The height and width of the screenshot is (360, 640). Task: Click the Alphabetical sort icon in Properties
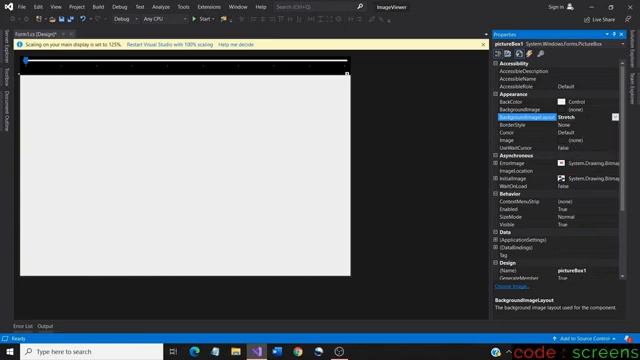coord(508,54)
